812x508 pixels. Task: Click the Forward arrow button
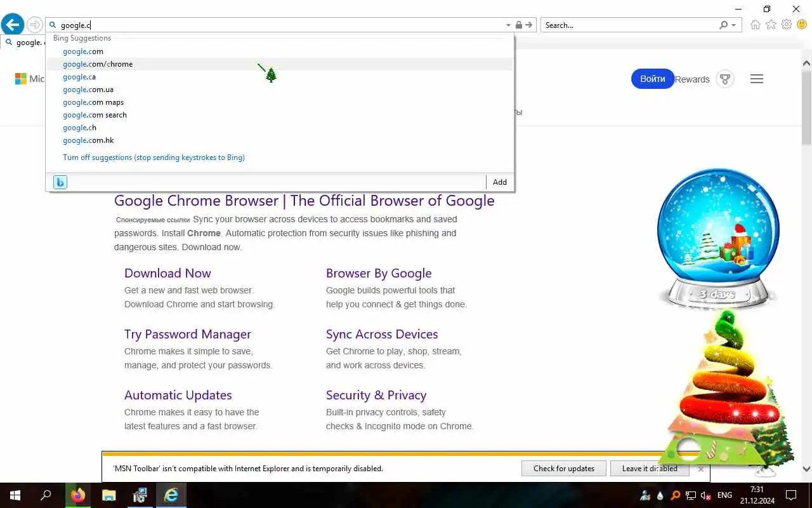pyautogui.click(x=34, y=25)
